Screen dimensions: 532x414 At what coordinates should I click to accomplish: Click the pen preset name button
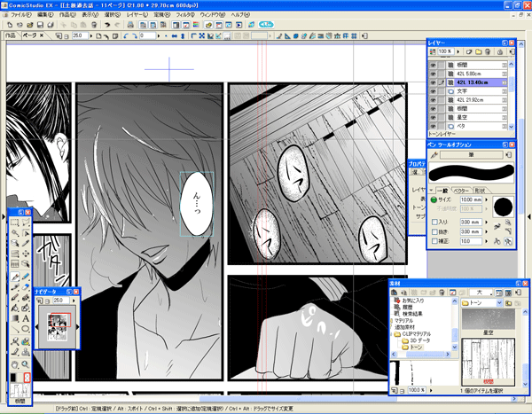tap(472, 155)
